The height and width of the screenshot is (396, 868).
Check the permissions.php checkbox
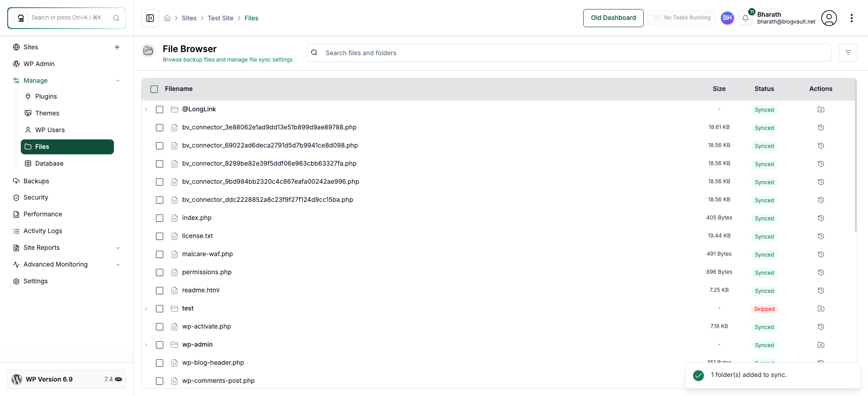(x=160, y=272)
